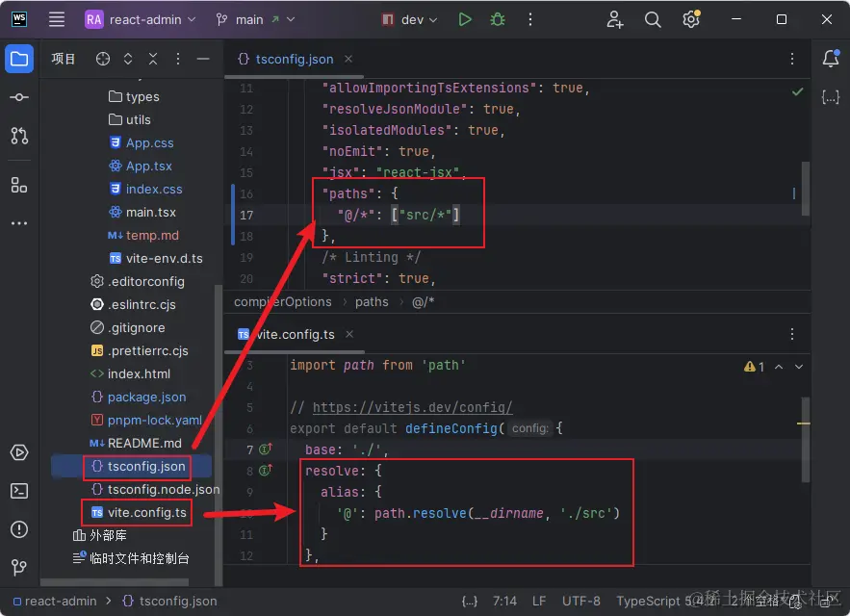Open .eslintrc.cjs file
This screenshot has width=850, height=616.
(133, 305)
